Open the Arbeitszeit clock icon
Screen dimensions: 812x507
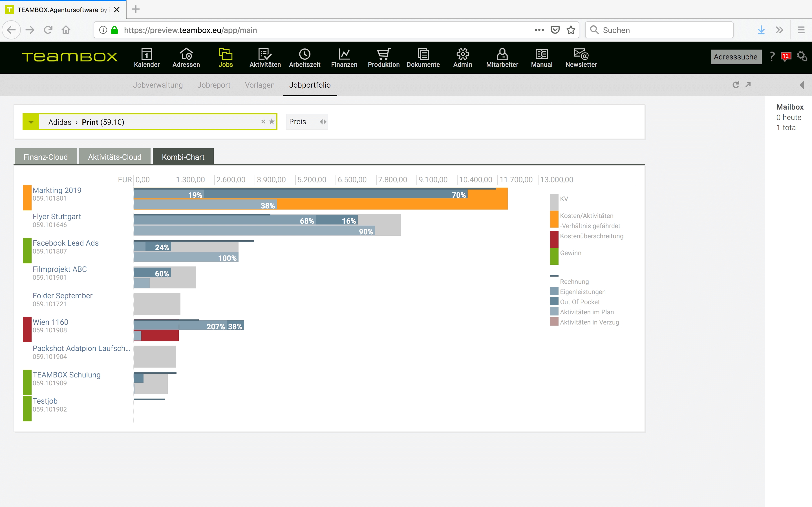(304, 54)
